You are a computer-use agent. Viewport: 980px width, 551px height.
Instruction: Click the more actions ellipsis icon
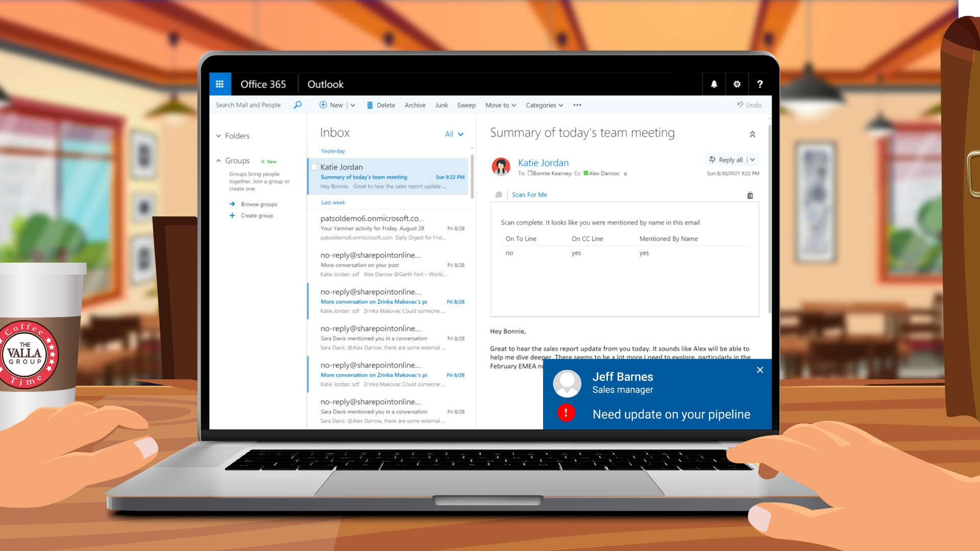point(577,105)
